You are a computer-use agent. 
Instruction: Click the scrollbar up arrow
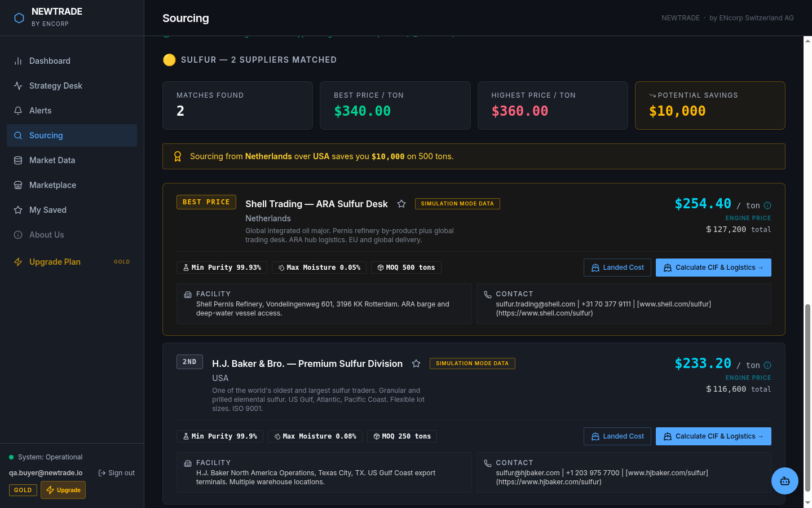pos(807,41)
